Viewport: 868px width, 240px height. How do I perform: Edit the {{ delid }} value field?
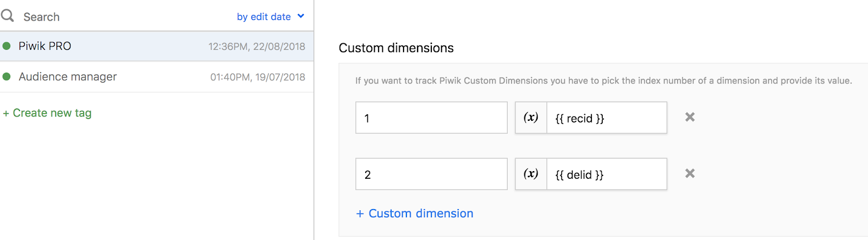(x=607, y=174)
